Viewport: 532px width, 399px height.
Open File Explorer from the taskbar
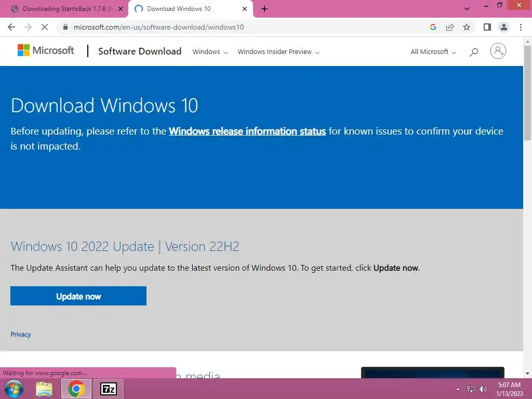44,389
